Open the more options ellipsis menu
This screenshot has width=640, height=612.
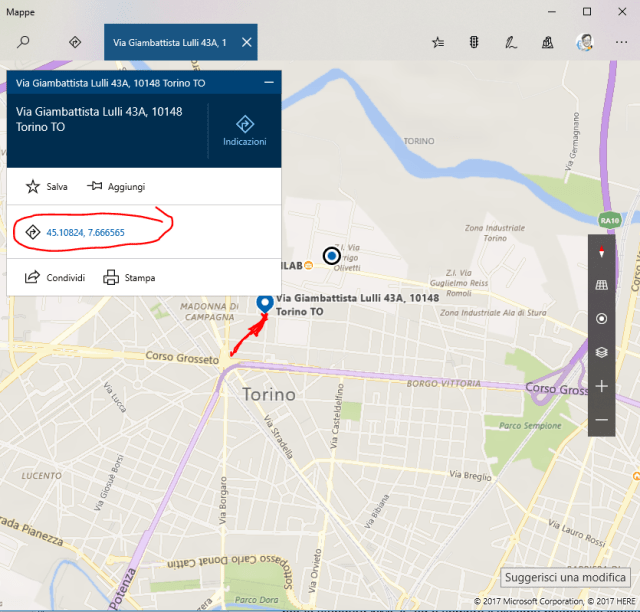click(621, 42)
